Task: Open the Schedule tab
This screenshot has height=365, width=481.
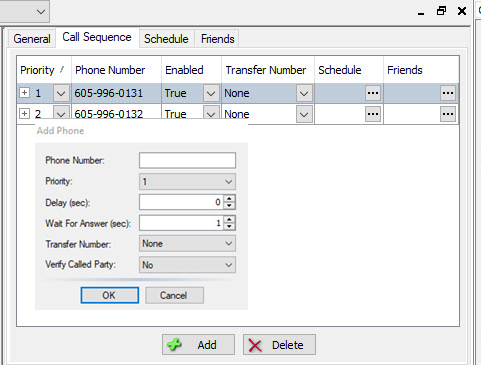Action: [166, 39]
